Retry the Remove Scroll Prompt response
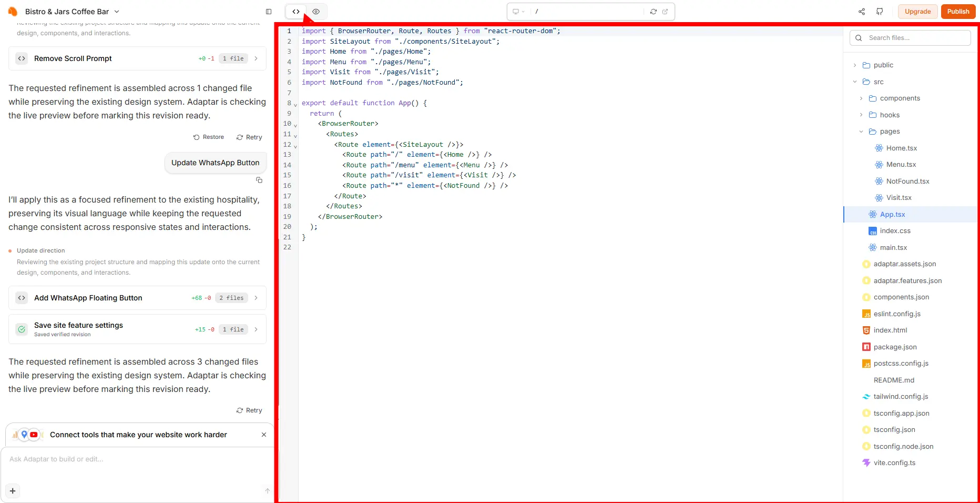 [249, 137]
